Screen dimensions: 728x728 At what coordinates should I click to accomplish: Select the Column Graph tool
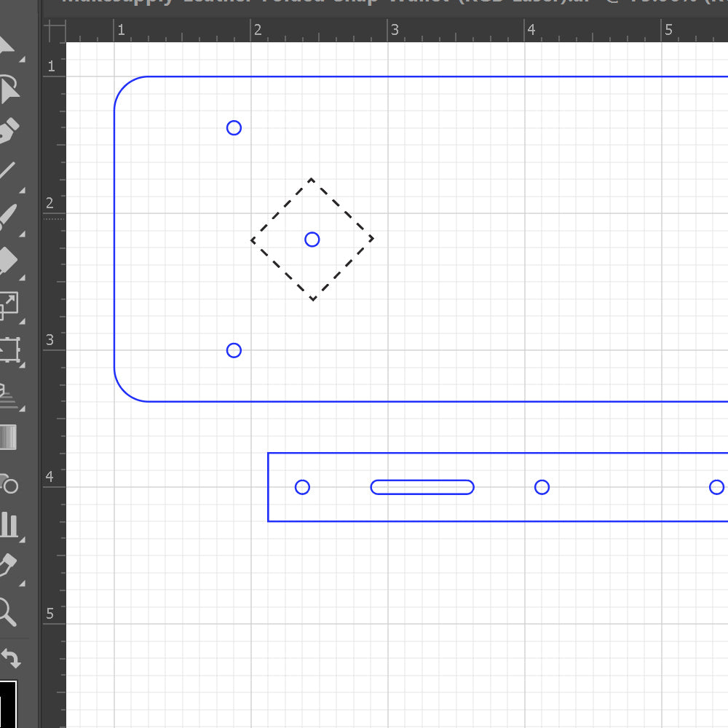click(x=9, y=525)
